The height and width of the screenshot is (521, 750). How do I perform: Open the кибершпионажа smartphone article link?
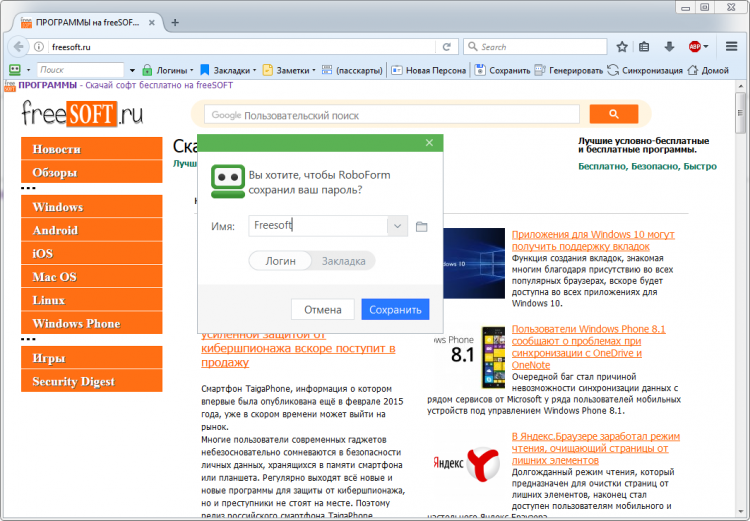tap(298, 349)
